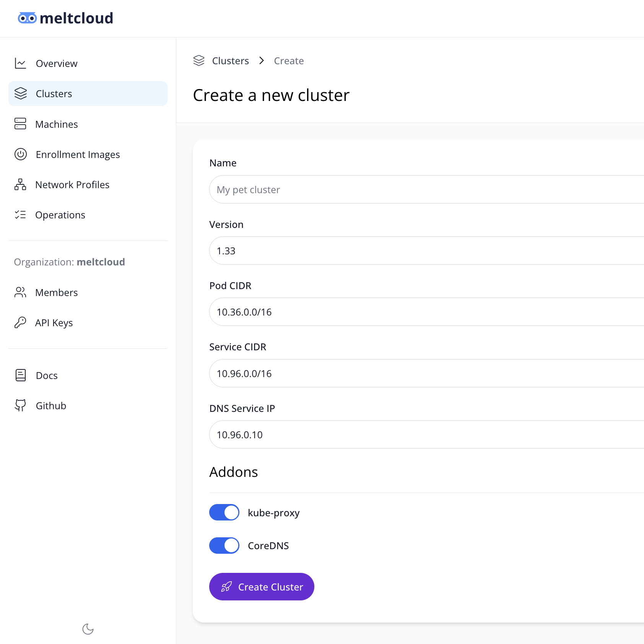644x644 pixels.
Task: Click the Organization: meltcloud text
Action: click(69, 262)
